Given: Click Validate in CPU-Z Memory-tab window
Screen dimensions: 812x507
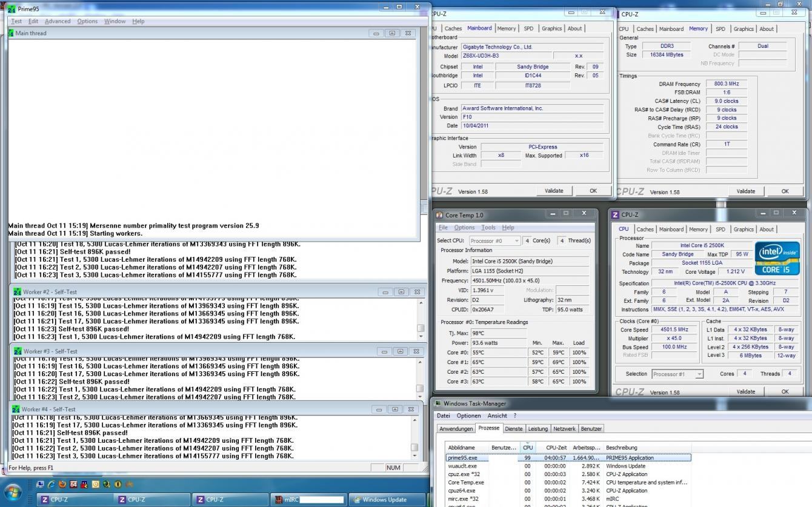Looking at the screenshot, I should click(x=745, y=191).
